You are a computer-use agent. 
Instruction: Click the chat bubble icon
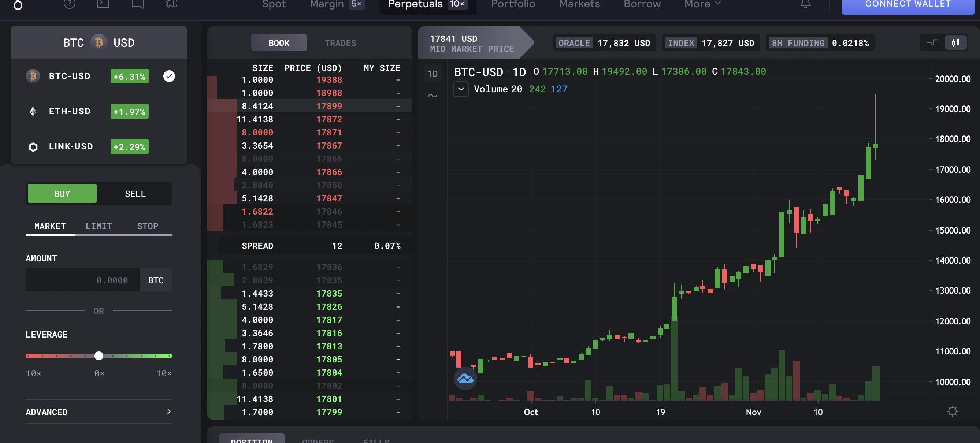pos(137,4)
